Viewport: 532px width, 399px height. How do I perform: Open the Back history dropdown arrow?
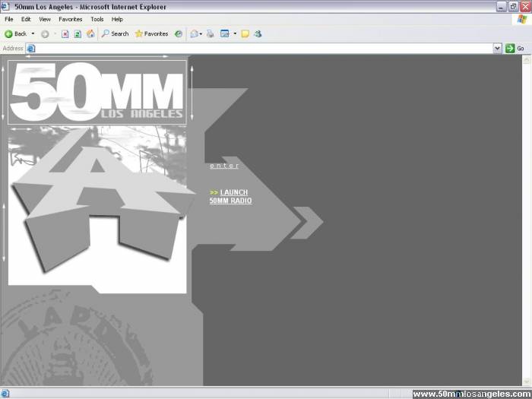tap(33, 33)
